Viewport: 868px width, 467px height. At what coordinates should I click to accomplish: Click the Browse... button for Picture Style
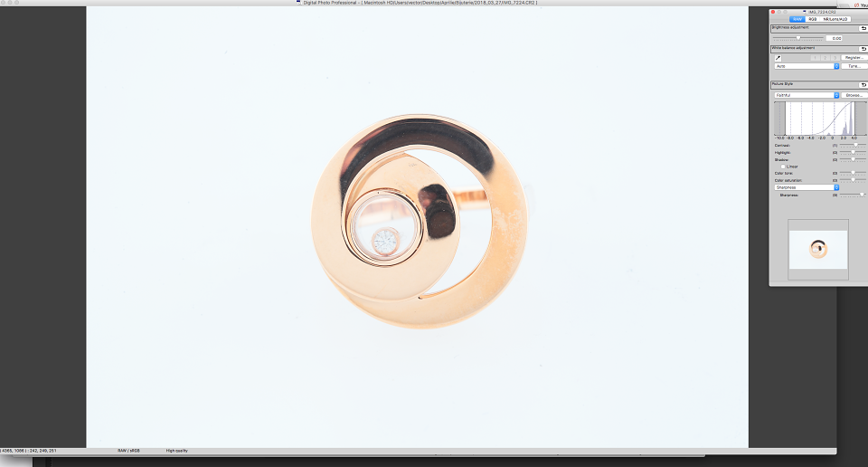(854, 95)
